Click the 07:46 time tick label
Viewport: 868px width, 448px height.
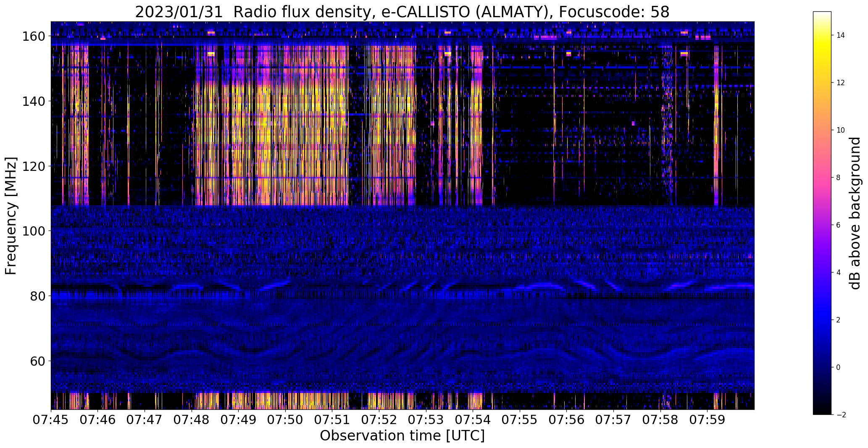pos(98,420)
